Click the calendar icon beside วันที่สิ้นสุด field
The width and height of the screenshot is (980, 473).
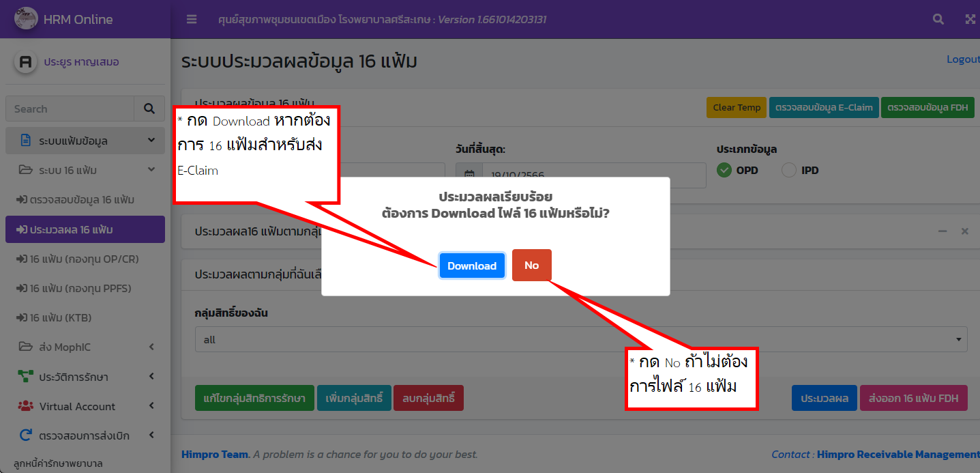469,175
